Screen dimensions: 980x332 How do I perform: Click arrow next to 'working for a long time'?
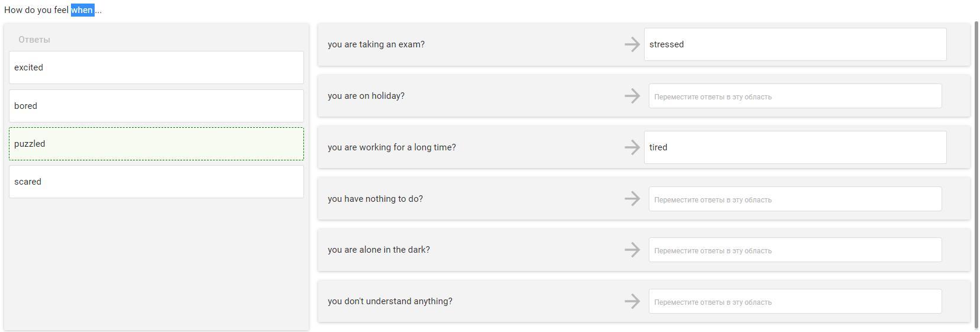click(x=632, y=147)
